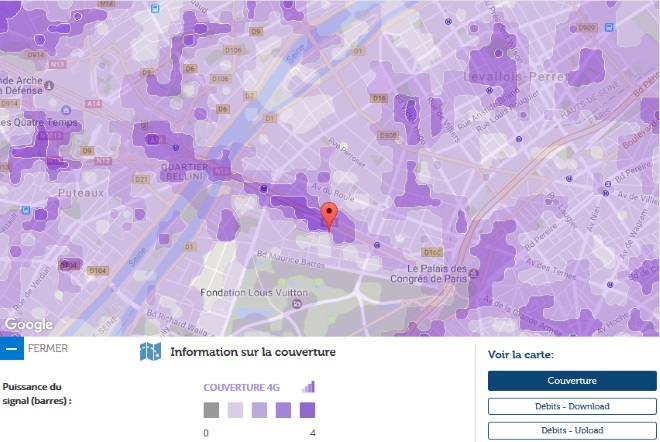Click the transit station icon near Puteaux
Viewport: 660px width, 442px height.
tap(26, 210)
